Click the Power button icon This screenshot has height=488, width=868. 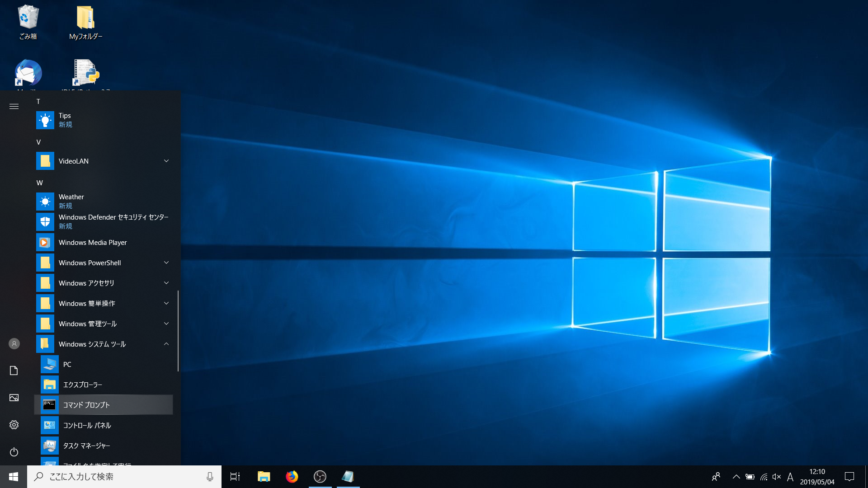(x=14, y=452)
